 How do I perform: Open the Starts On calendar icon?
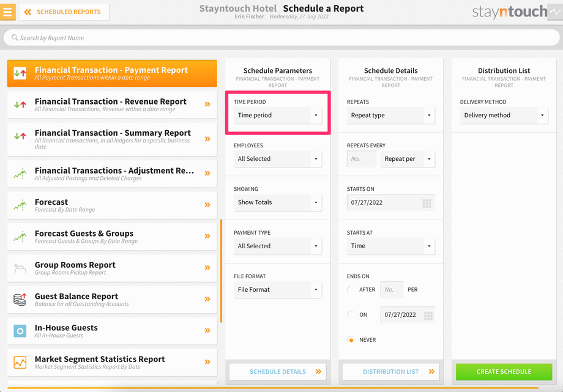pos(427,204)
